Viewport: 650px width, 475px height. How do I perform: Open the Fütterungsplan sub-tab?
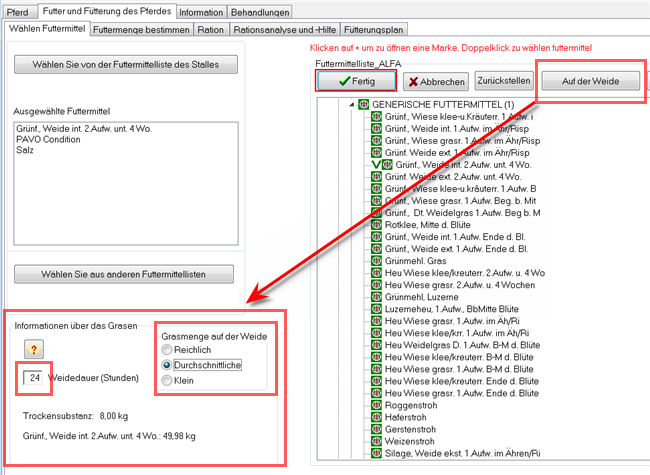pyautogui.click(x=374, y=30)
